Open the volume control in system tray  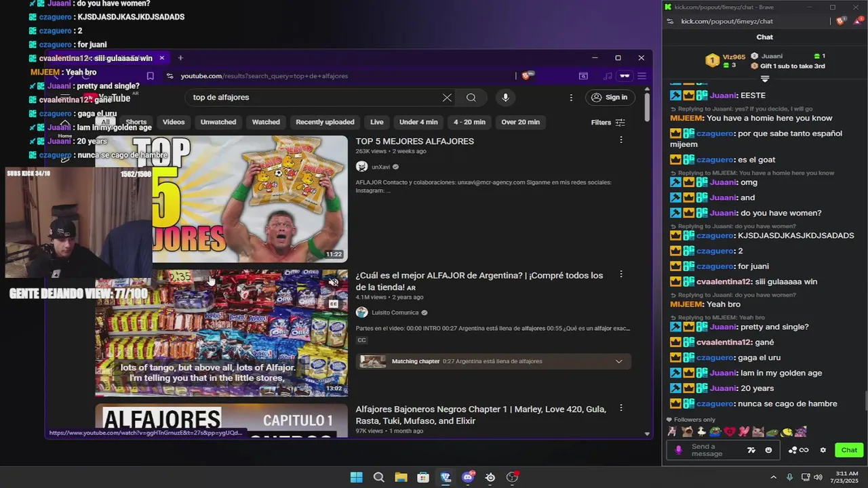click(818, 477)
